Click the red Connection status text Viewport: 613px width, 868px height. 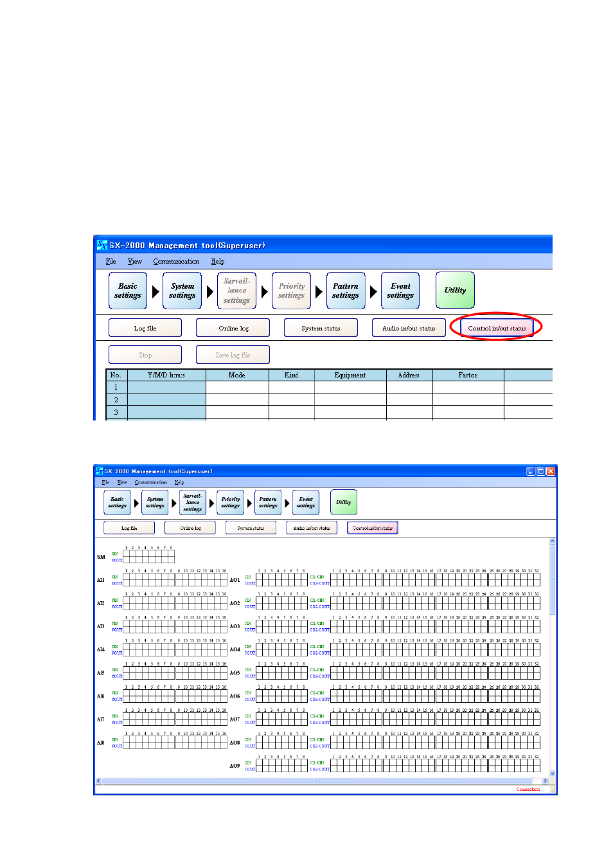pyautogui.click(x=528, y=789)
